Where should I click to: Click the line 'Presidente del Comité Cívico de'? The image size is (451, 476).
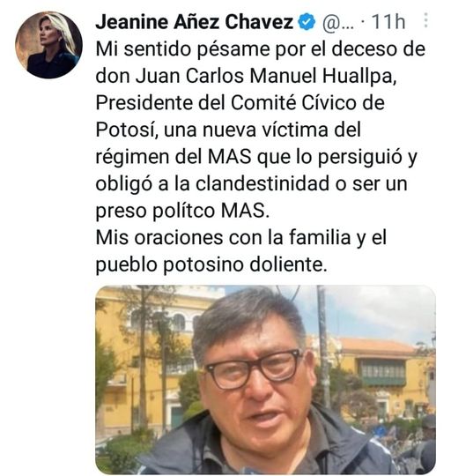point(240,103)
